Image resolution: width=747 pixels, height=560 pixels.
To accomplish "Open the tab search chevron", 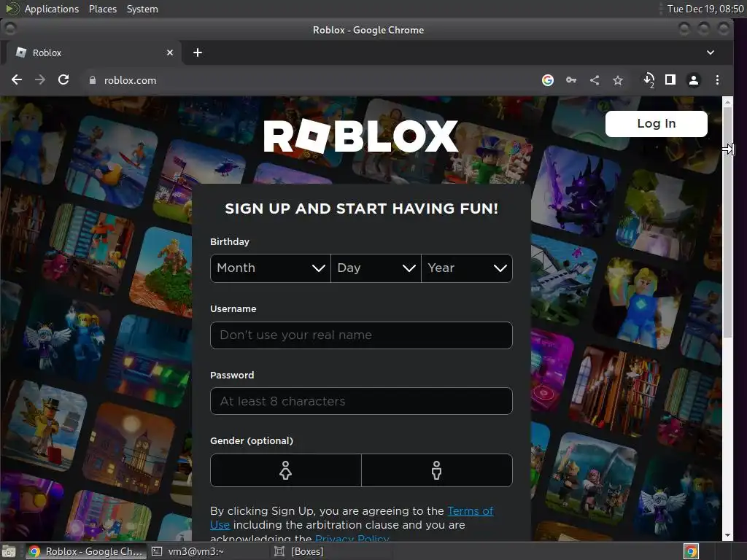I will (711, 52).
